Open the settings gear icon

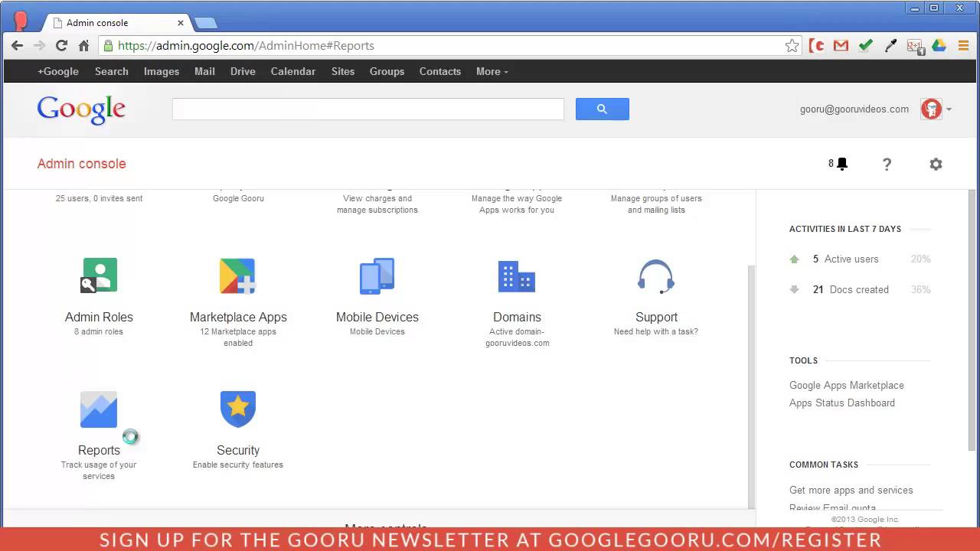tap(936, 164)
